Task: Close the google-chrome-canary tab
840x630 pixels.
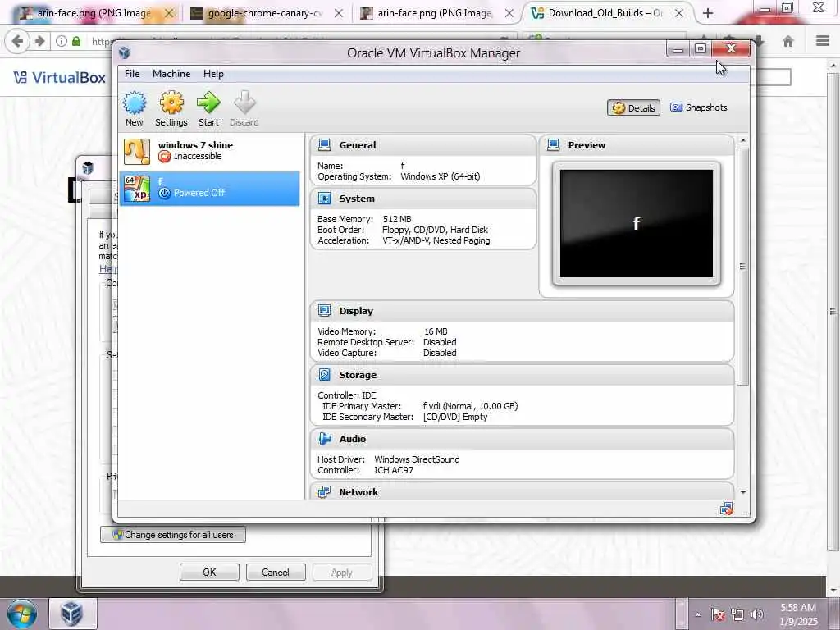Action: coord(339,13)
